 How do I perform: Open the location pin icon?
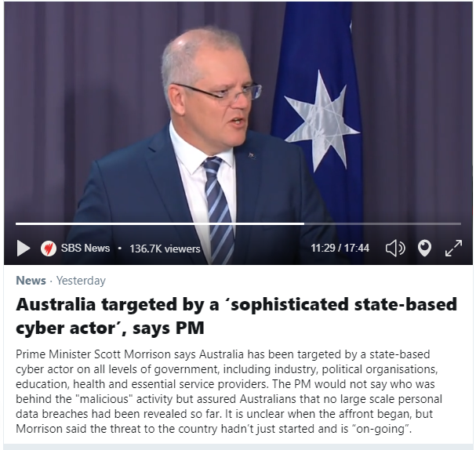(x=424, y=249)
